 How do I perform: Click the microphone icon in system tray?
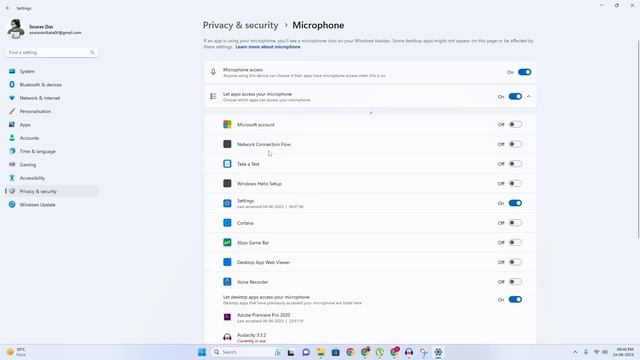pyautogui.click(x=586, y=352)
